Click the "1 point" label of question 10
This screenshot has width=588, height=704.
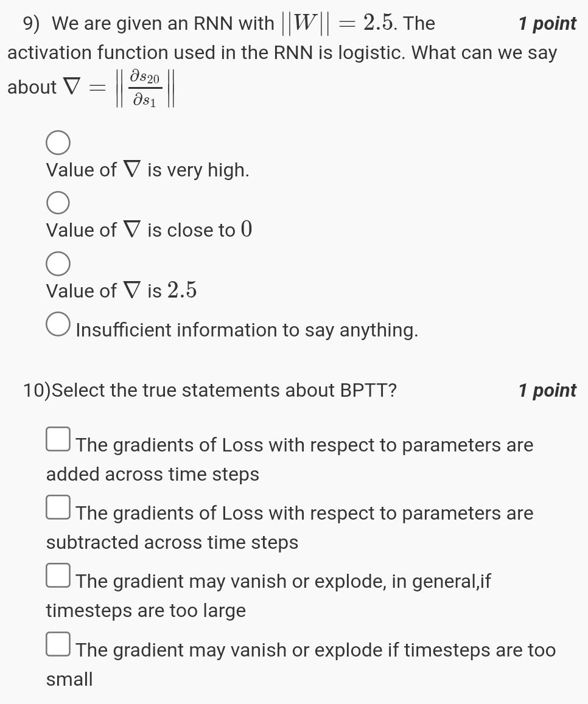click(547, 391)
